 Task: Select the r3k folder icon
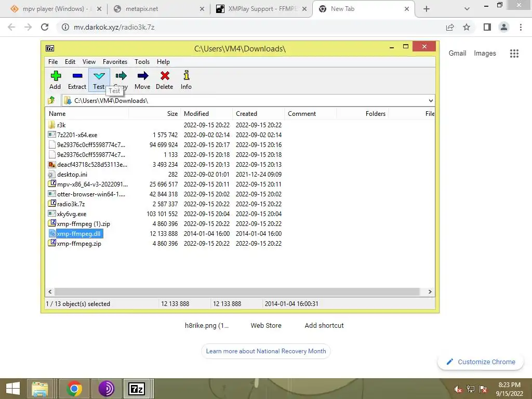pos(51,125)
